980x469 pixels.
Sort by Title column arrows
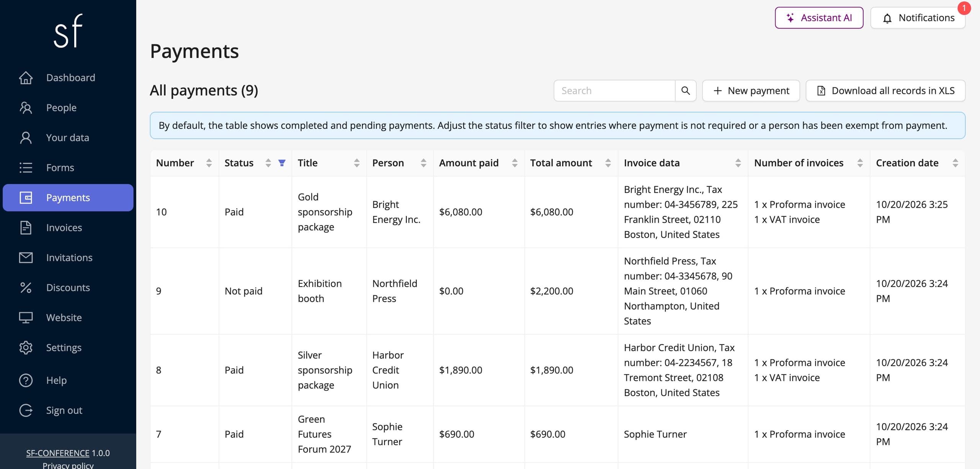click(x=357, y=163)
